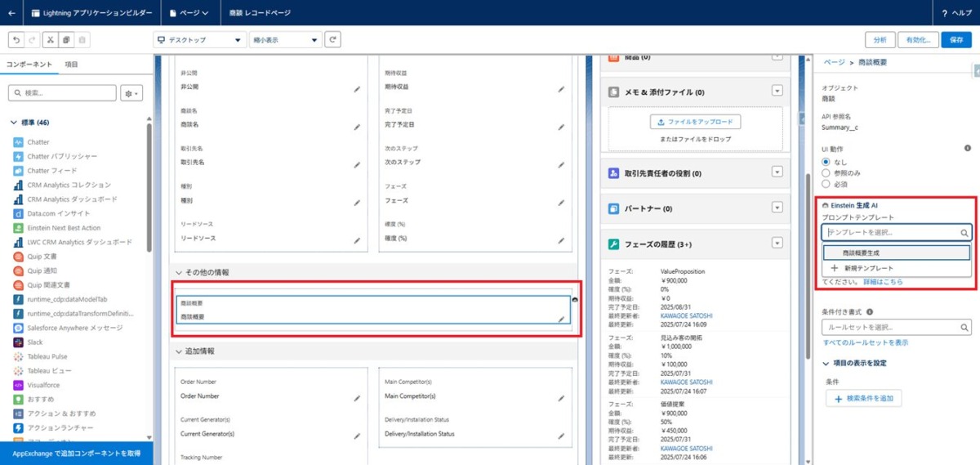Select the Data.com インサイト component
The height and width of the screenshot is (465, 980).
[52, 213]
